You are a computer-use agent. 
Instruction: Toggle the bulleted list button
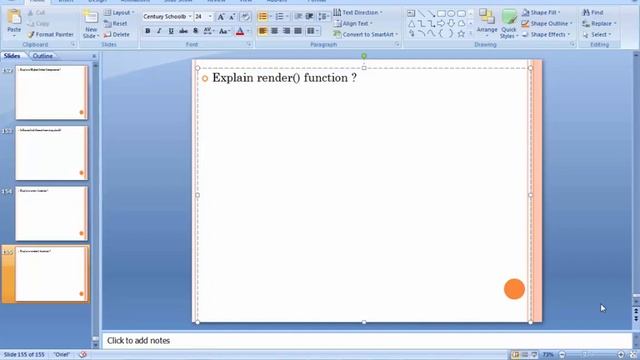click(263, 17)
